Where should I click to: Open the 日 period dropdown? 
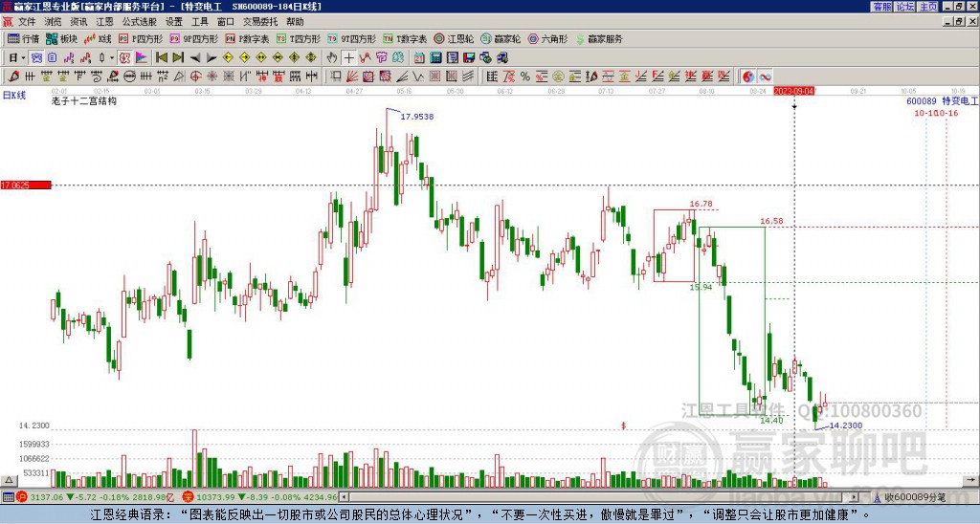17,57
